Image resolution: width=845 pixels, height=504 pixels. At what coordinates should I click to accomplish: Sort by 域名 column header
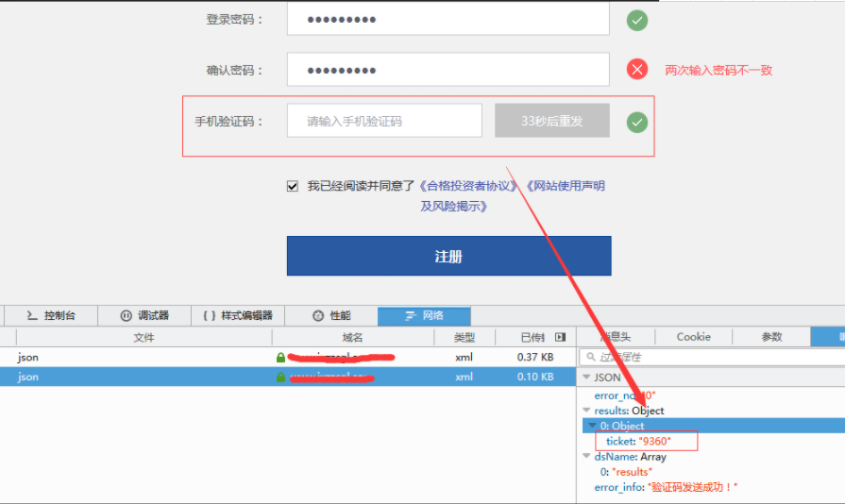[x=352, y=338]
